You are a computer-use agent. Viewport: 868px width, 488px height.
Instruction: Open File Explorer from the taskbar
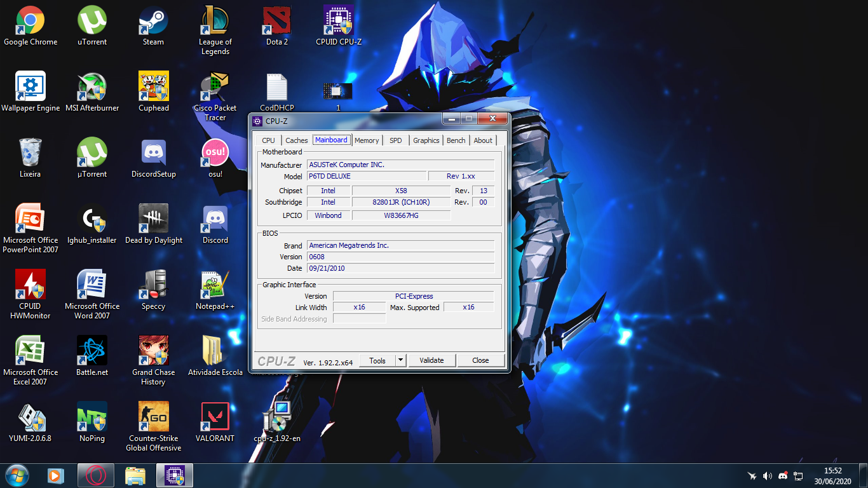(135, 475)
